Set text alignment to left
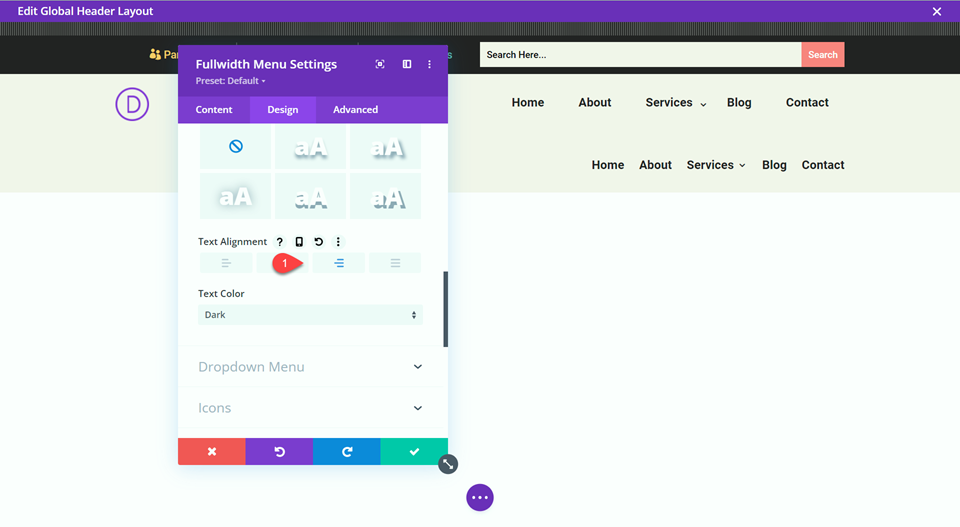Screen dimensions: 960x527 tap(226, 263)
